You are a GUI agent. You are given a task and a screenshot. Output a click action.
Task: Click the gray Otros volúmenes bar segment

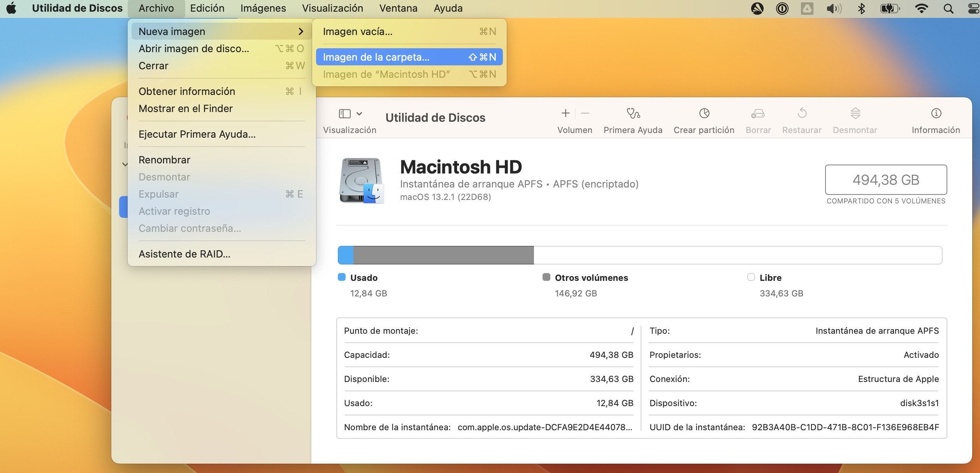click(x=443, y=255)
